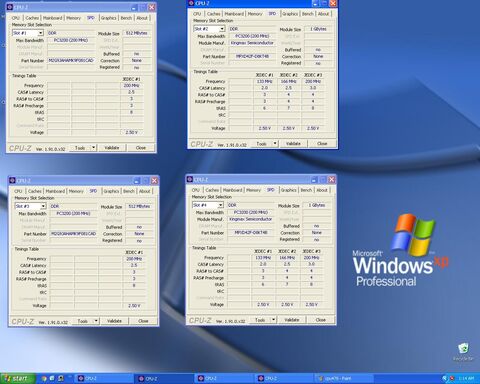The width and height of the screenshot is (480, 384).
Task: Open Graphics tab in Slot #2 window
Action: pyautogui.click(x=290, y=14)
